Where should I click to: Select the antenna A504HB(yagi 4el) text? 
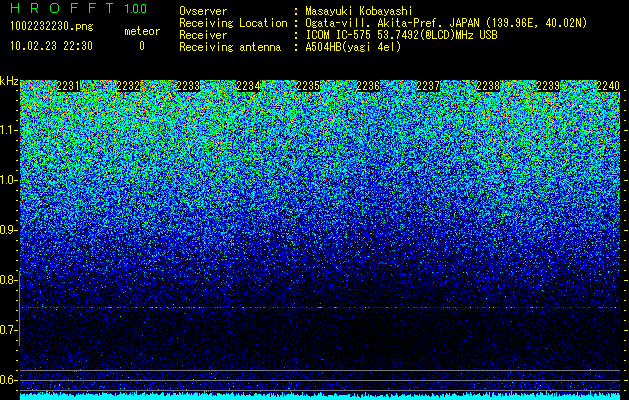pos(353,47)
